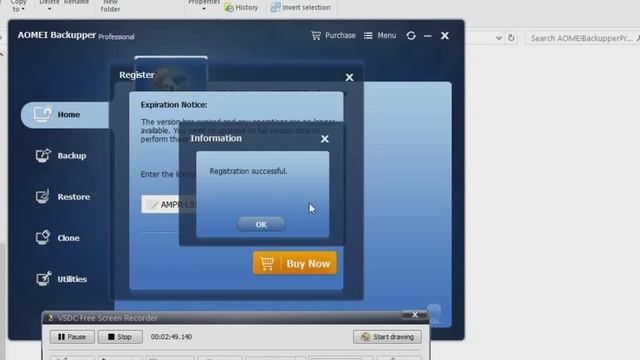The height and width of the screenshot is (360, 640).
Task: Click the Purchase shopping cart icon
Action: (316, 36)
